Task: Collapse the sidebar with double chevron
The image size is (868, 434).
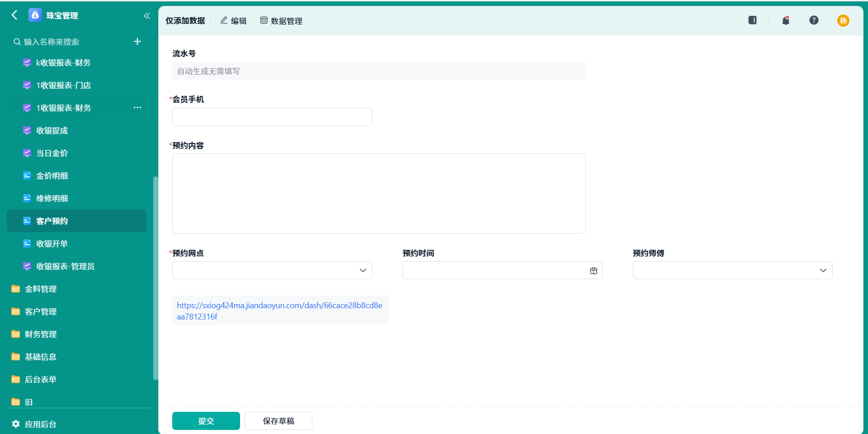Action: [x=146, y=16]
